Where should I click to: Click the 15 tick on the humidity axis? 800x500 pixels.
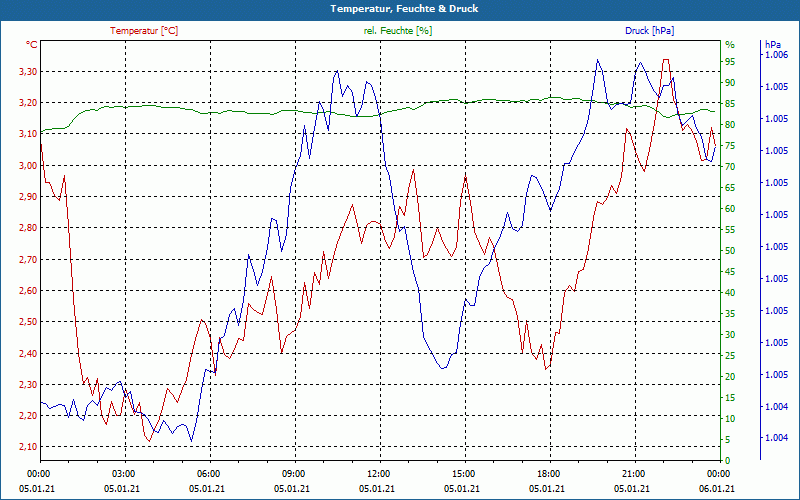(x=730, y=397)
